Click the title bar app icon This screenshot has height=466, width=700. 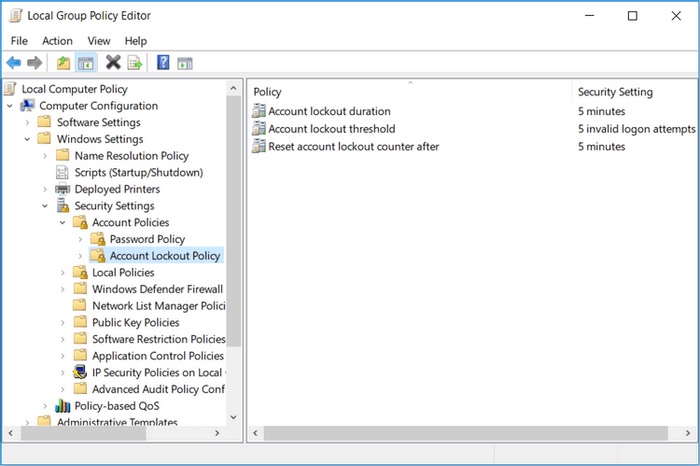click(x=16, y=16)
